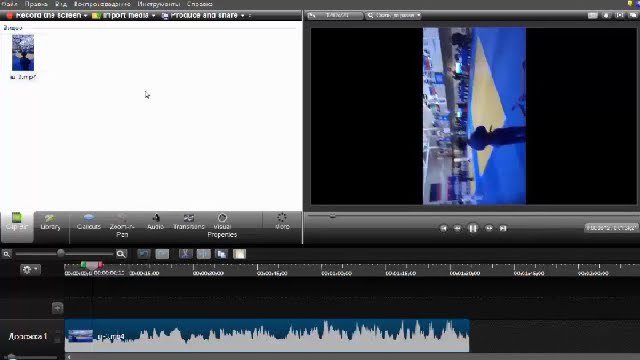Open the Файл menu
Screen dimensions: 640x360
[9, 4]
